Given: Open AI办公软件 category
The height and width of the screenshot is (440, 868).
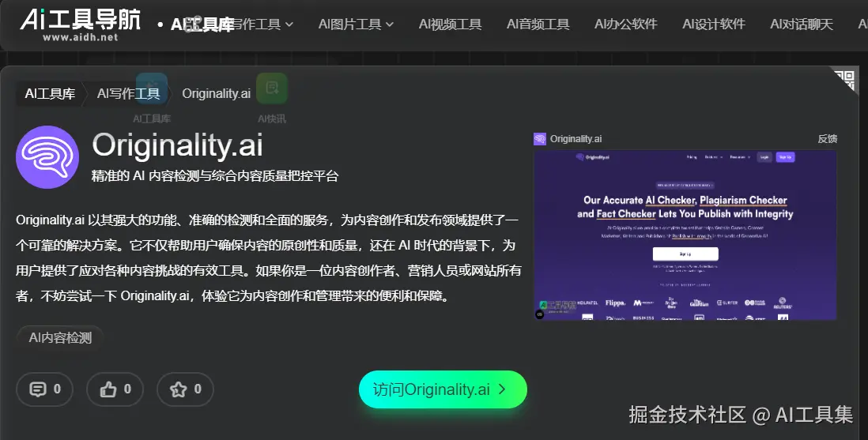Looking at the screenshot, I should coord(626,24).
